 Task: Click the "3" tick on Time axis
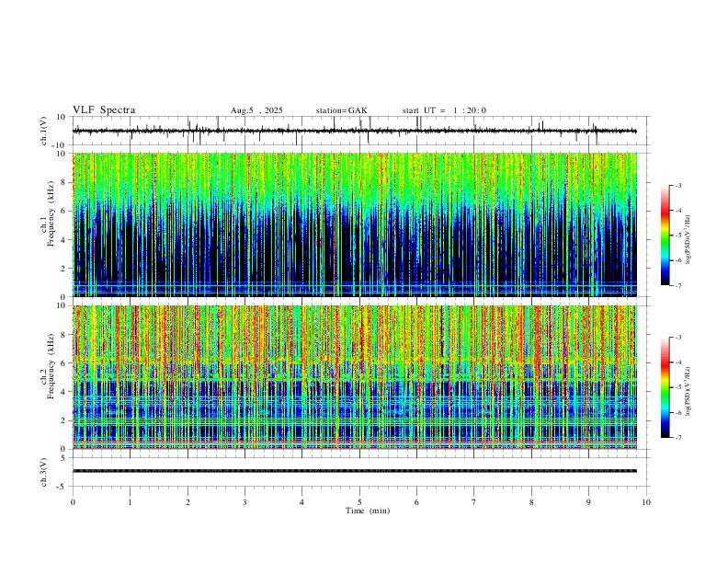coord(245,502)
